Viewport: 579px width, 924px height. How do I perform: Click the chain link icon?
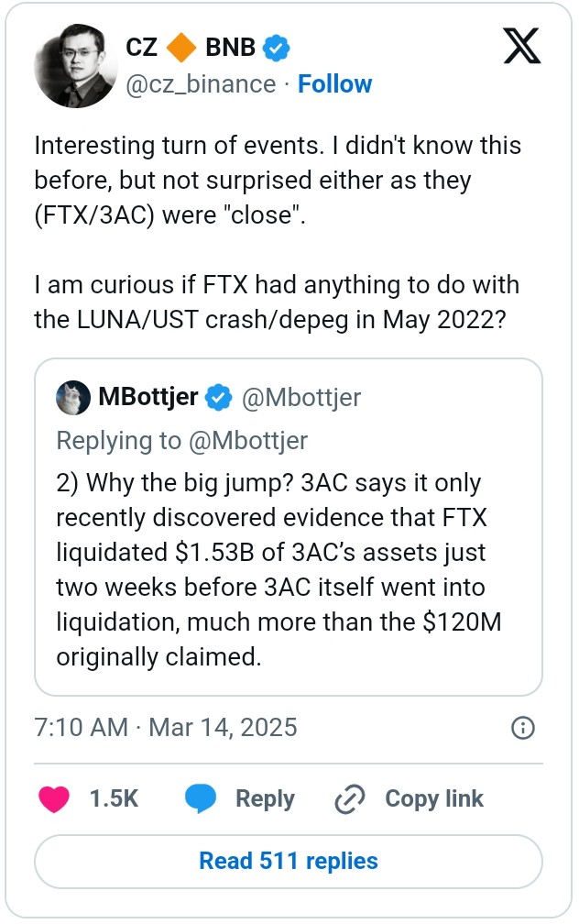pyautogui.click(x=350, y=799)
